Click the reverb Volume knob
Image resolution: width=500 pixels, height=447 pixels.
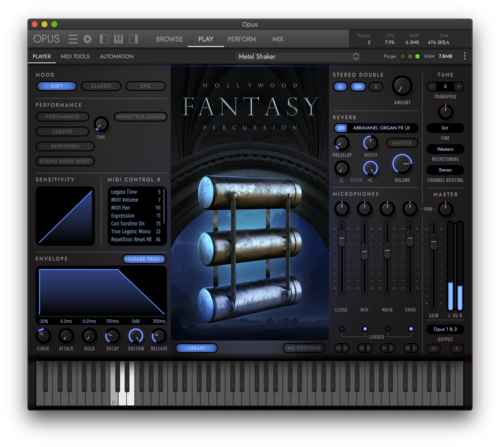click(402, 164)
